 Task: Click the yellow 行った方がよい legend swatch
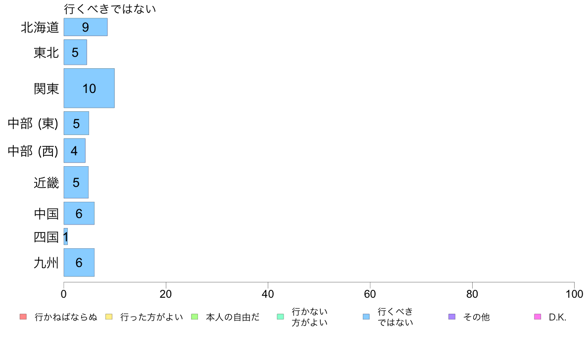click(109, 317)
